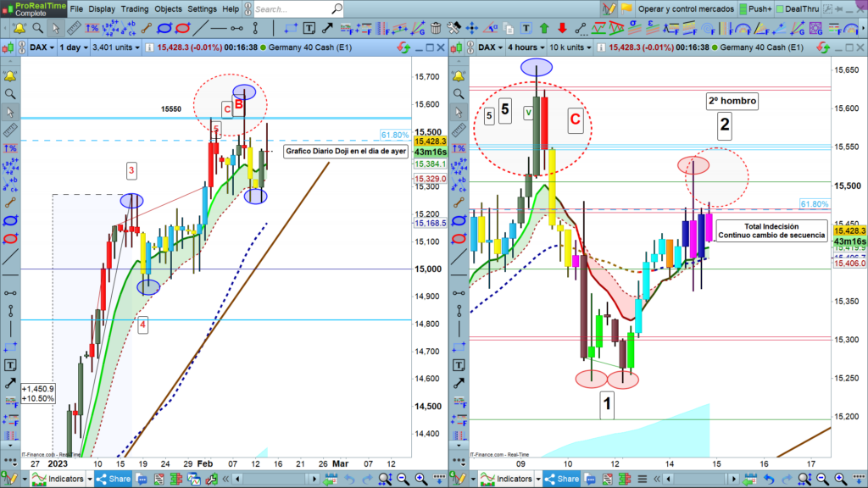The height and width of the screenshot is (488, 868).
Task: Refresh the left DAX daily chart
Action: click(x=404, y=48)
